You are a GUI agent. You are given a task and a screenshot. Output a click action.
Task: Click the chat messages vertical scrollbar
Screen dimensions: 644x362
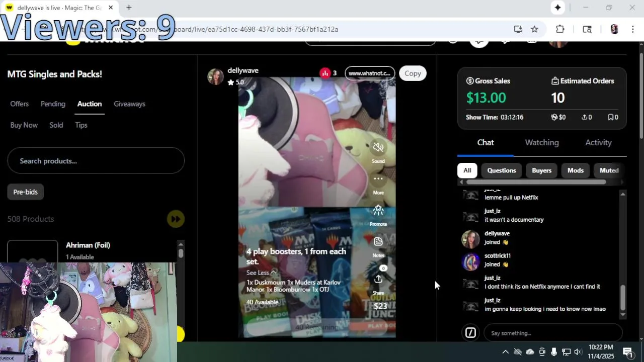pyautogui.click(x=623, y=298)
